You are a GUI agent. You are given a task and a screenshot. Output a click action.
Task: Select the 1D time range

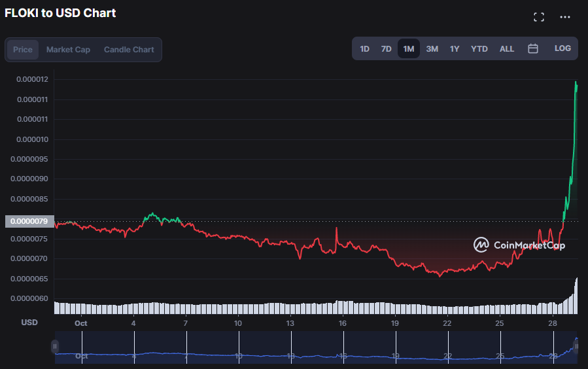point(364,49)
